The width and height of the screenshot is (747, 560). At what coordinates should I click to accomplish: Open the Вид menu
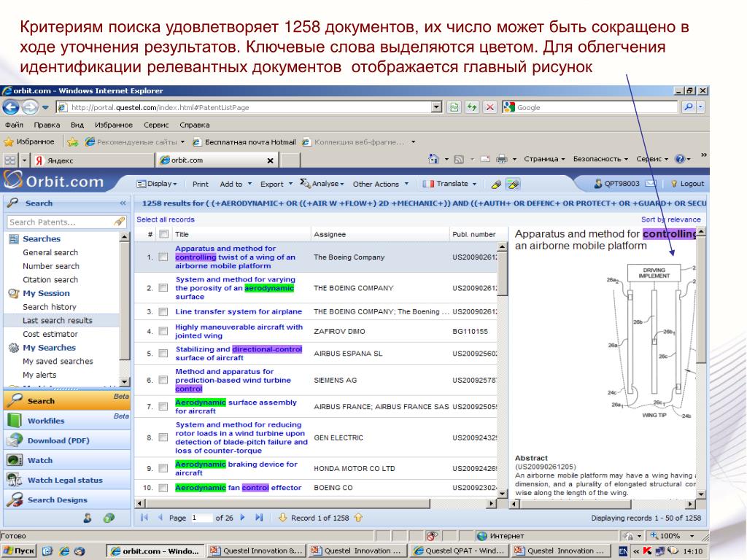click(77, 125)
